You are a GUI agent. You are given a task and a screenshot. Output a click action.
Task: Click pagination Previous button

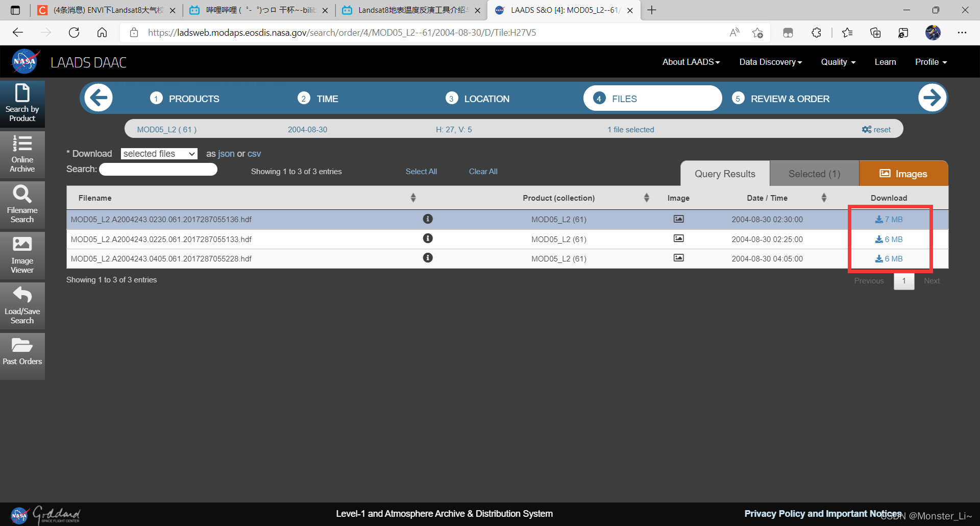pos(869,281)
